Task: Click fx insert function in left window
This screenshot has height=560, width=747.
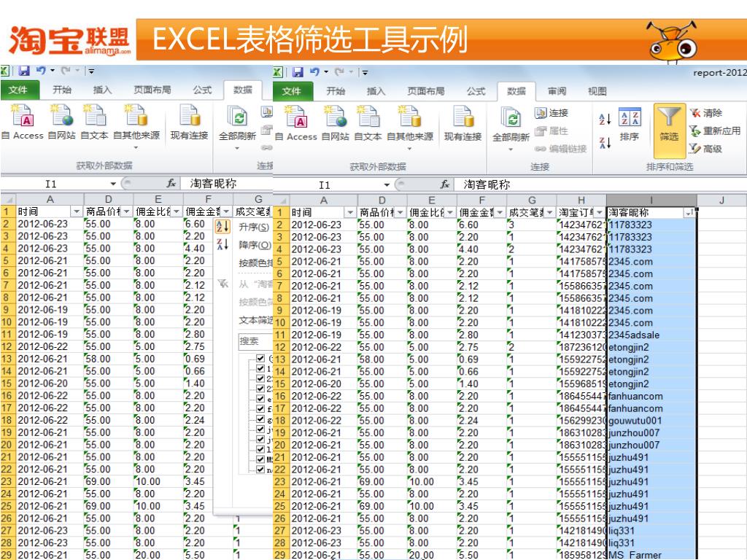Action: point(171,183)
